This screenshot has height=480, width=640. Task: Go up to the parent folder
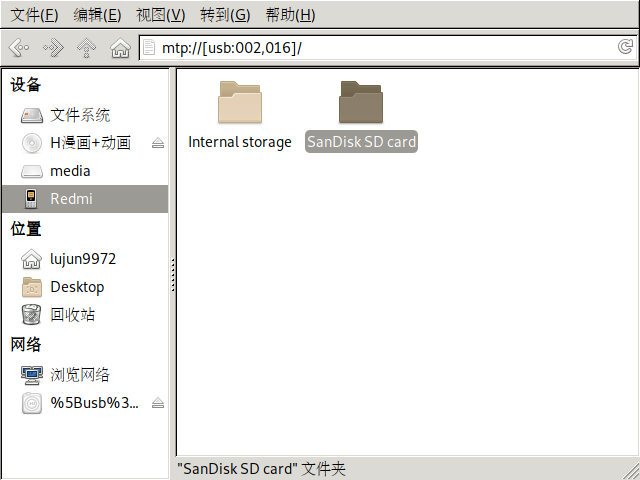pyautogui.click(x=87, y=48)
